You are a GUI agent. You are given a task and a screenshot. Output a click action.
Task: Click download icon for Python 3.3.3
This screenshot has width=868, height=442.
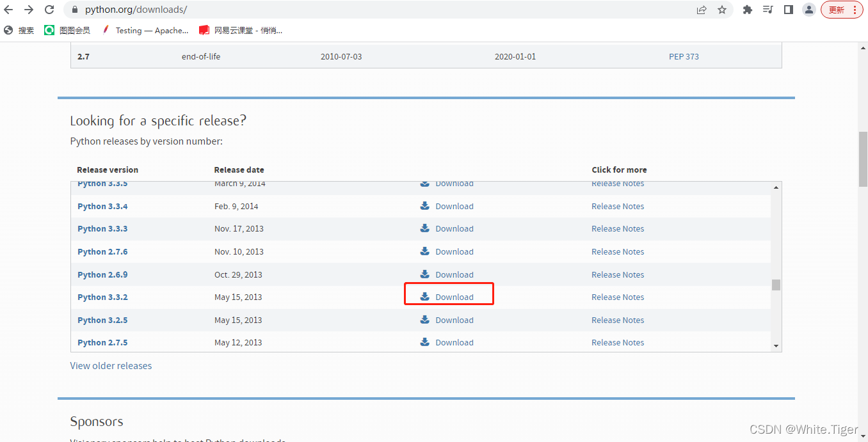pos(424,228)
